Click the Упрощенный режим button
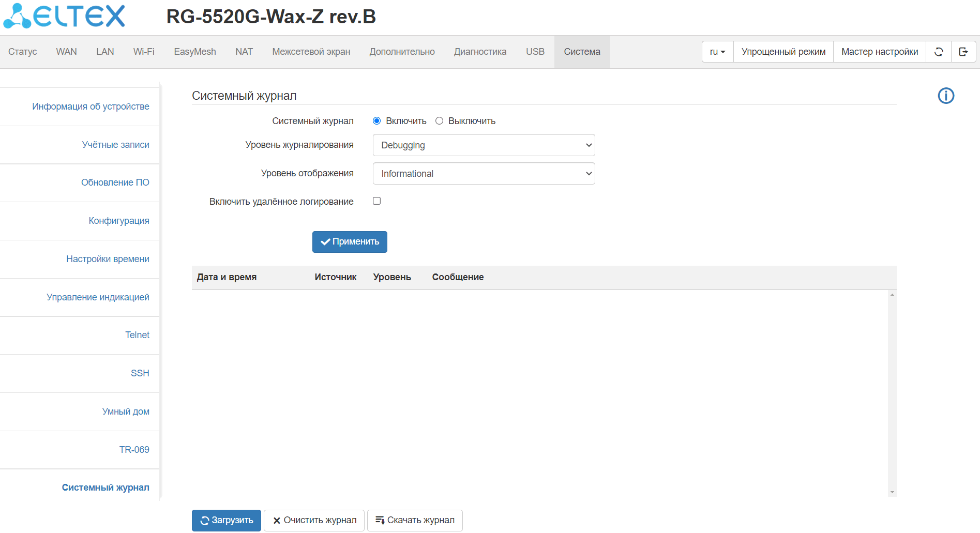The height and width of the screenshot is (533, 980). pos(783,52)
